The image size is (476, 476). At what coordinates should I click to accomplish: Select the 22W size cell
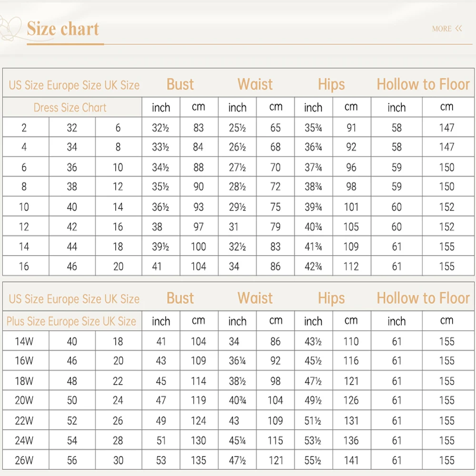point(24,421)
